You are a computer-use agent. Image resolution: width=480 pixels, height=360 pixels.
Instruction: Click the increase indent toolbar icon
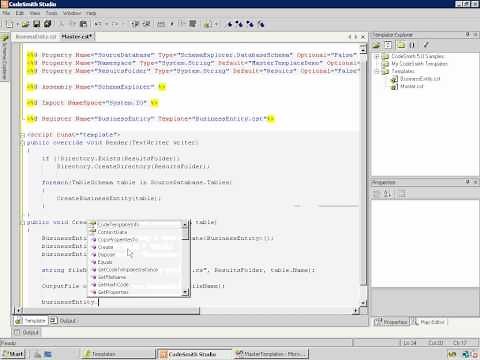(x=135, y=24)
